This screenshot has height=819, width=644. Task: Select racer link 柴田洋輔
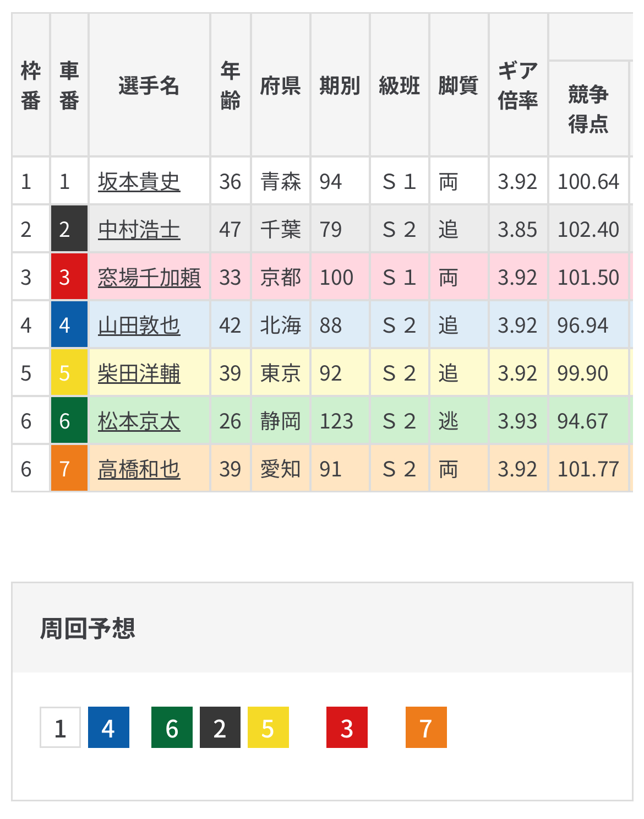point(139,373)
